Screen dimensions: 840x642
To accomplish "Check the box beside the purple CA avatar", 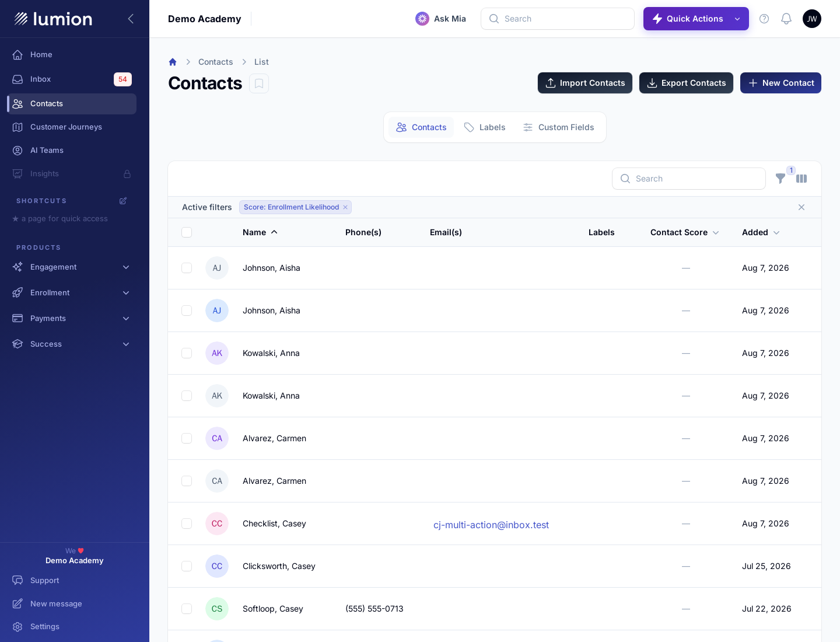I will 187,438.
